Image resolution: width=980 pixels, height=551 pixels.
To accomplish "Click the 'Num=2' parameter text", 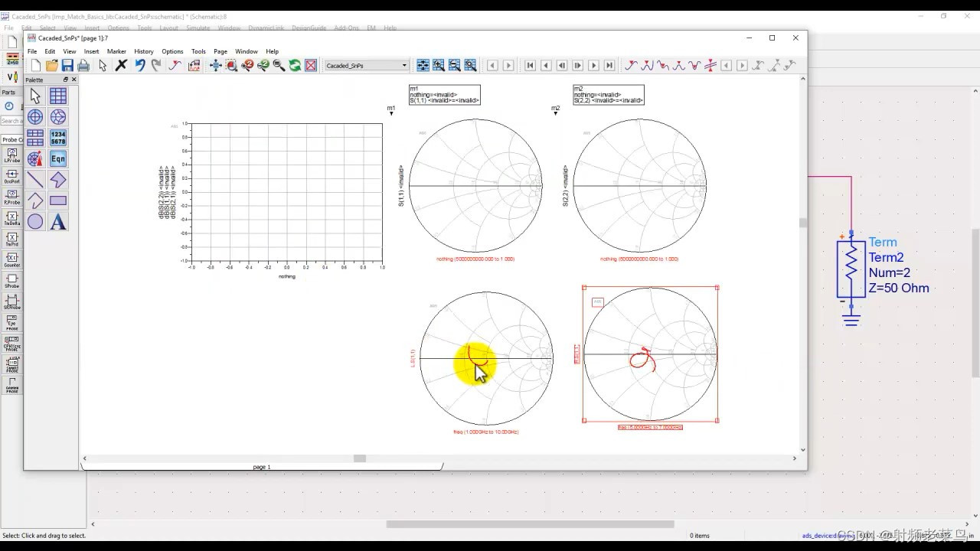I will tap(889, 272).
